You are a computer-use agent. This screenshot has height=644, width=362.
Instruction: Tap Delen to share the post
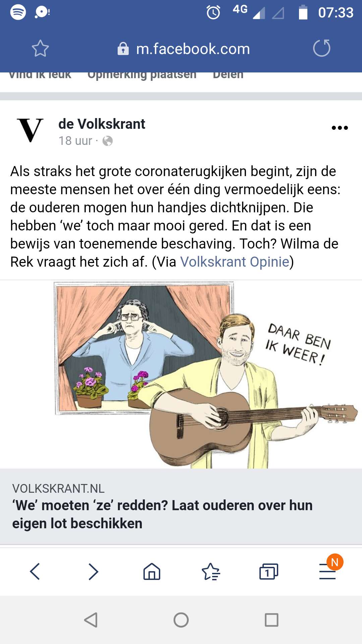pos(228,75)
